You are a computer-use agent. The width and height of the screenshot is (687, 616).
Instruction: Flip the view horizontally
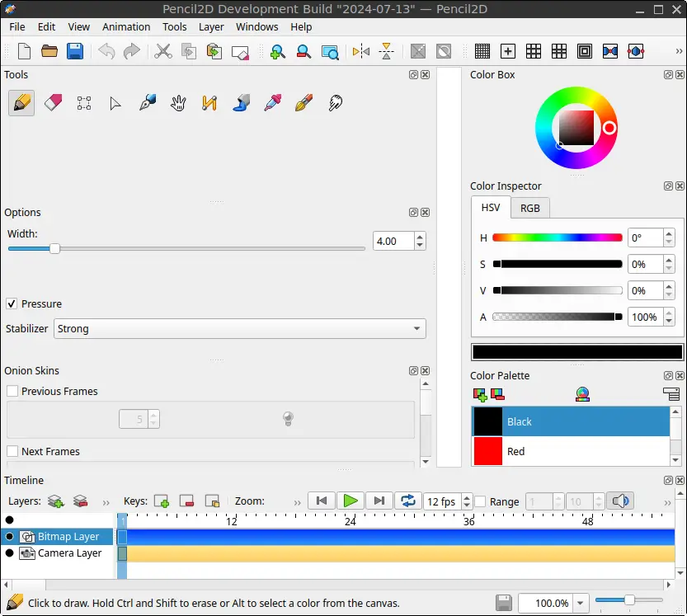coord(361,51)
